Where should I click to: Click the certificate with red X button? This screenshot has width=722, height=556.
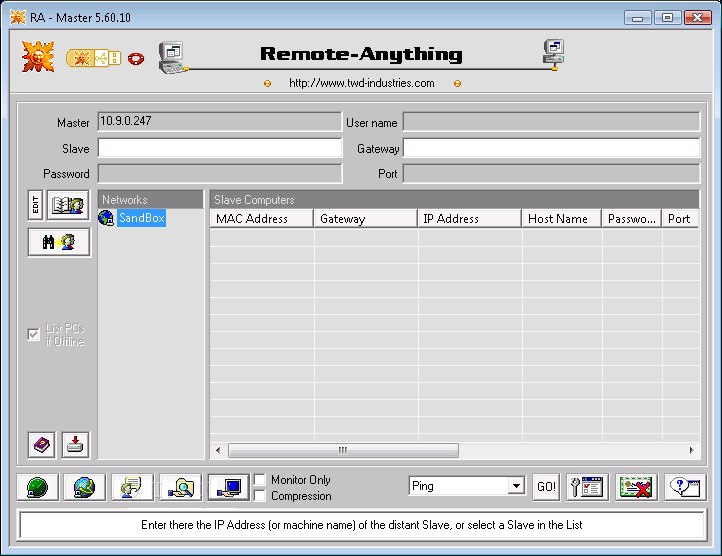tap(636, 487)
